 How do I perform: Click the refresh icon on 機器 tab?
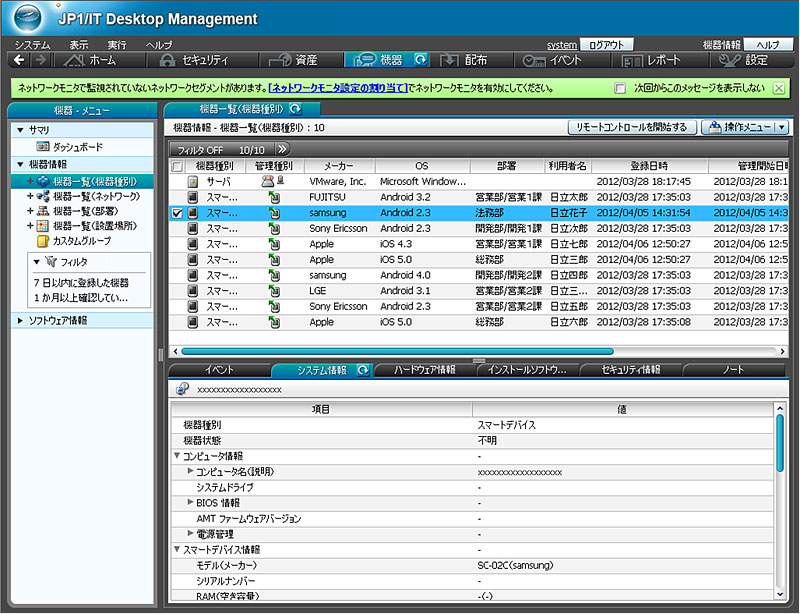pyautogui.click(x=421, y=60)
